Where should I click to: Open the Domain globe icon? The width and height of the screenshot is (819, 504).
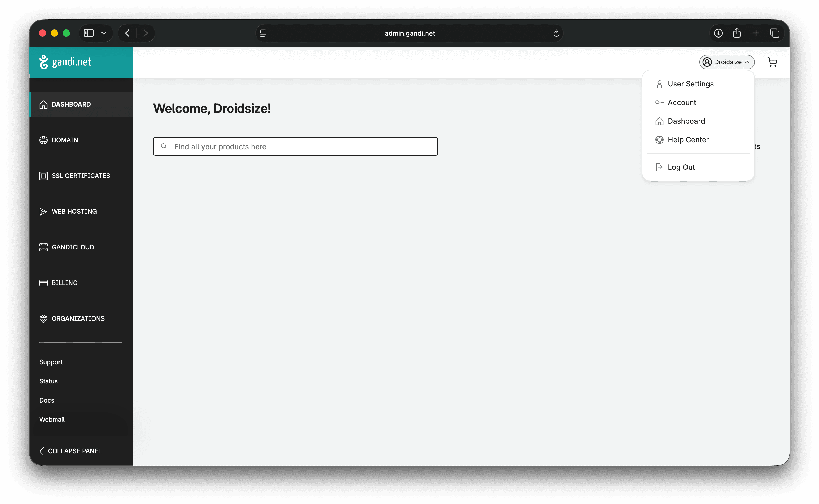coord(44,140)
